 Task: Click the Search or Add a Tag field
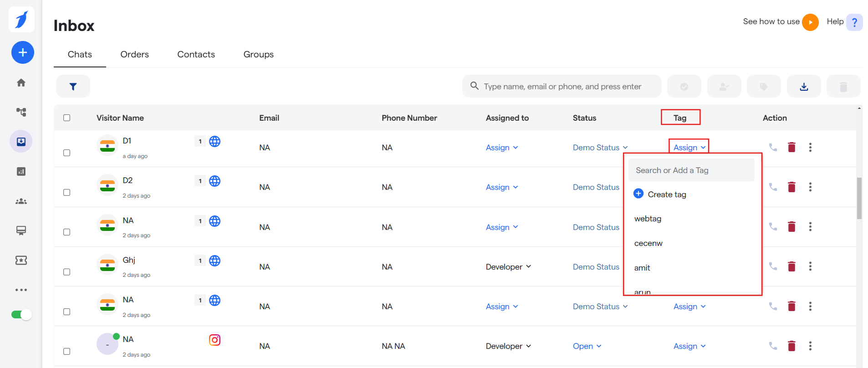[691, 170]
